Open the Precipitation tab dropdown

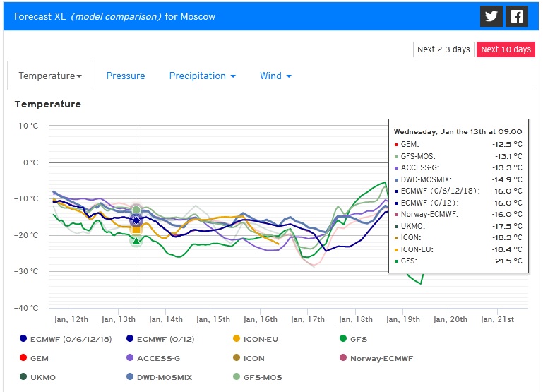coord(202,76)
